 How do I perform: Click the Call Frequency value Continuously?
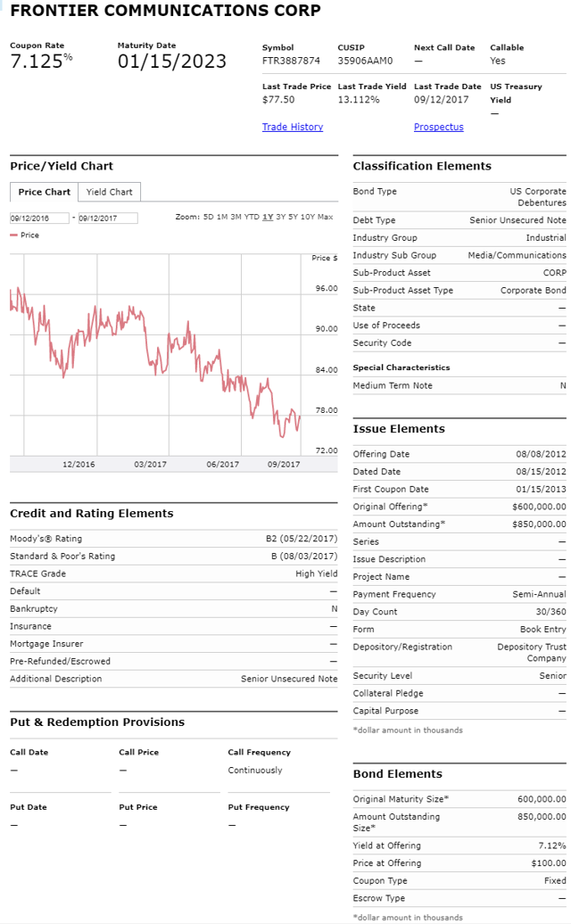[255, 771]
